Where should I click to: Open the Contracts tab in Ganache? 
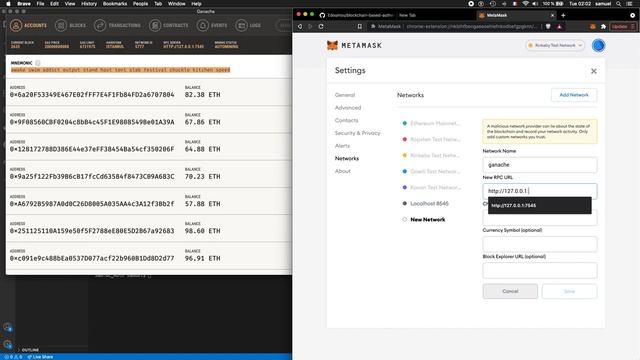click(x=169, y=25)
